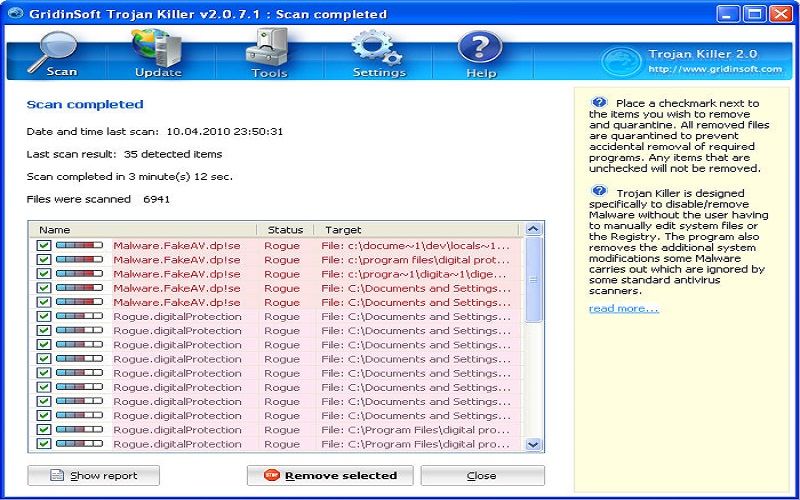This screenshot has width=800, height=500.
Task: Sort results by Status column header
Action: point(285,230)
